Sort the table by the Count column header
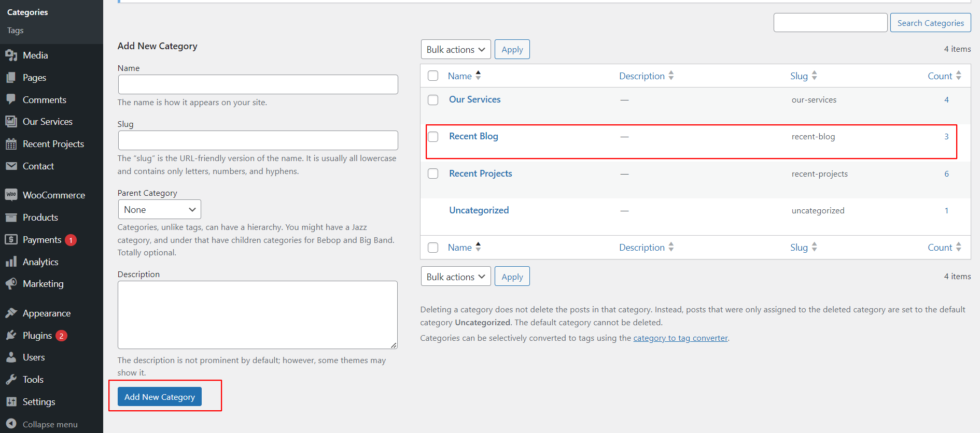 click(x=940, y=76)
